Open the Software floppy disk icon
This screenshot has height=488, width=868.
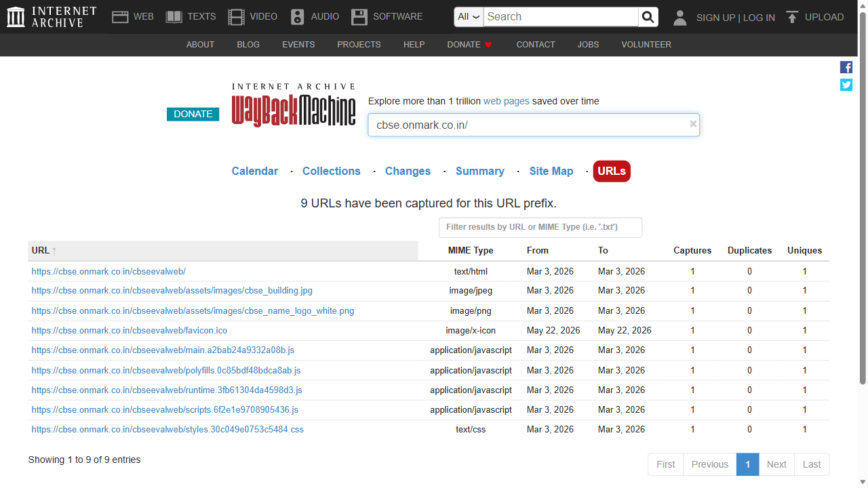tap(359, 17)
